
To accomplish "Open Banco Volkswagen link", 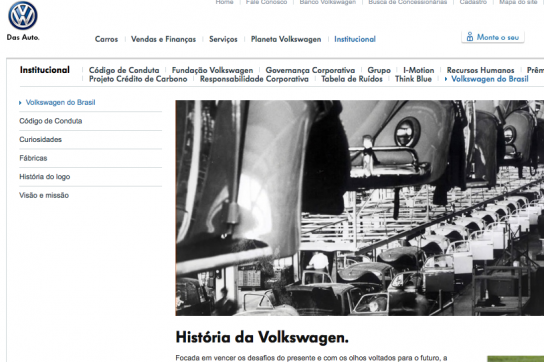I will pyautogui.click(x=328, y=2).
